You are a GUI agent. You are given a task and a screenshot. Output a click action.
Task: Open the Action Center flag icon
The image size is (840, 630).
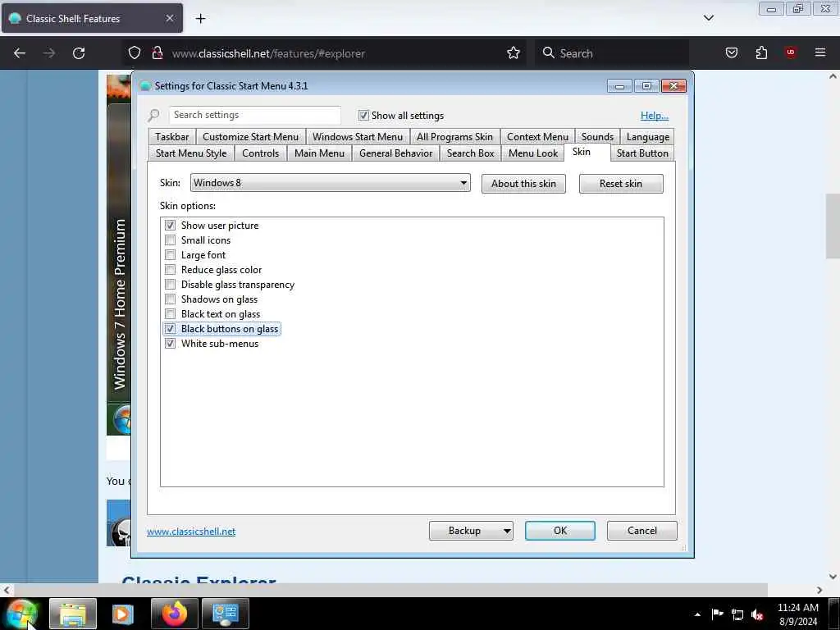click(x=717, y=614)
